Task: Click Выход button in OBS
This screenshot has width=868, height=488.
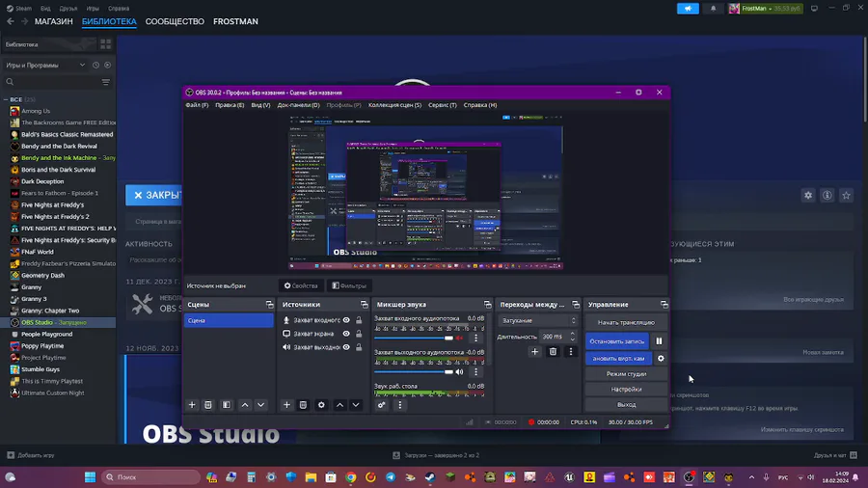Action: (x=626, y=404)
